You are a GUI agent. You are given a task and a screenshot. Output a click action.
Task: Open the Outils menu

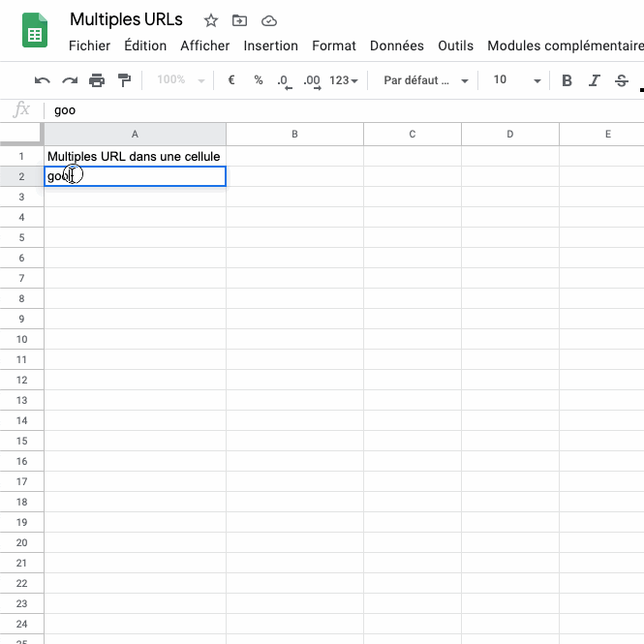[455, 46]
